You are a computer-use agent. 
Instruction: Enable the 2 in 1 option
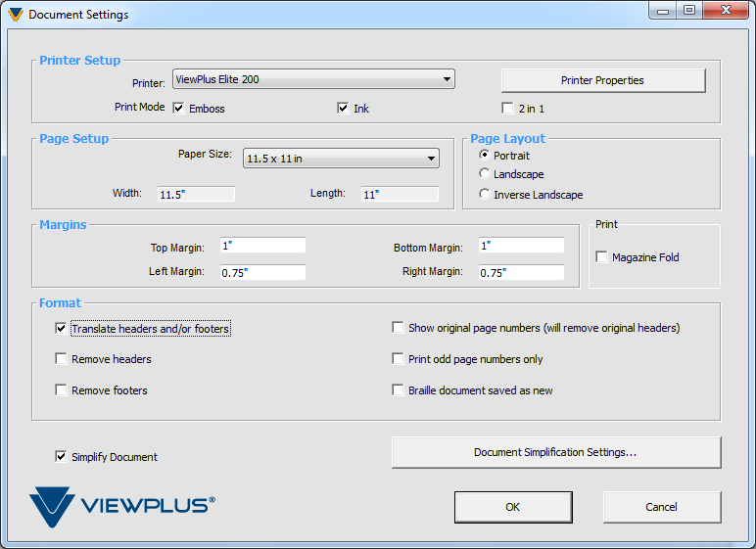tap(507, 109)
